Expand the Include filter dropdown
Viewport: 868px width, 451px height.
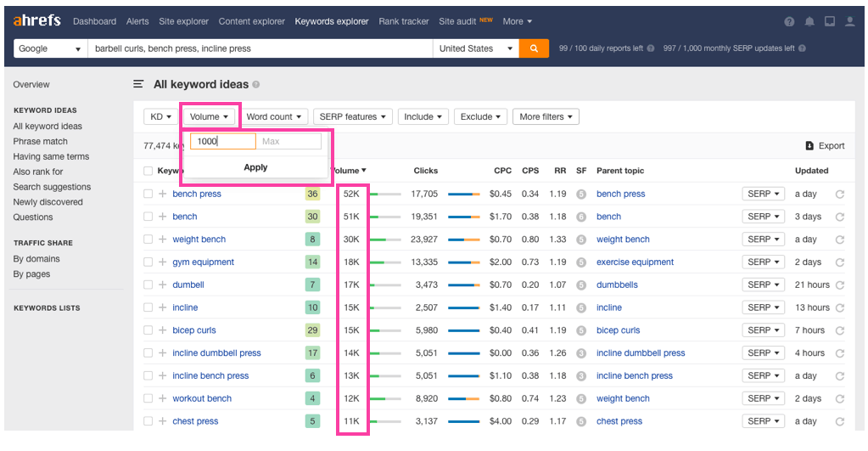[423, 117]
